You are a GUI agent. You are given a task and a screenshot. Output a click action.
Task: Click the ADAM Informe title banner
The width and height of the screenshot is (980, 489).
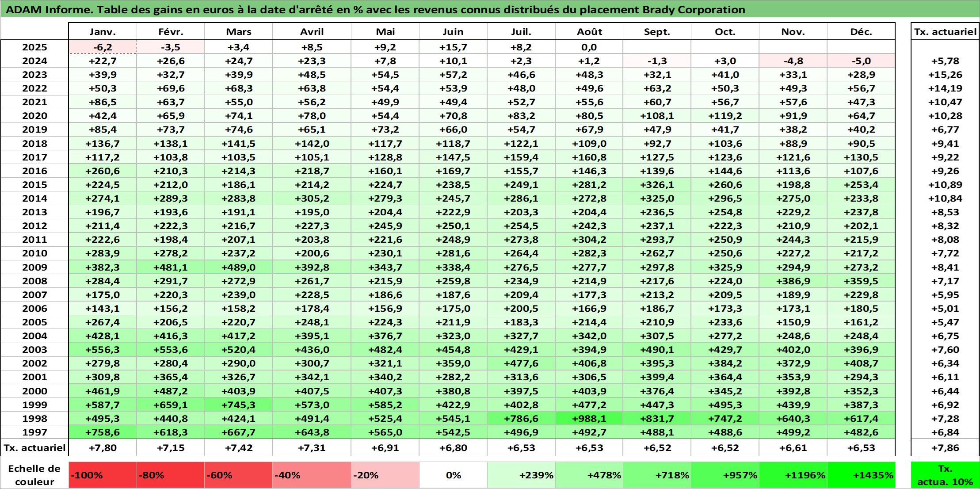[490, 9]
